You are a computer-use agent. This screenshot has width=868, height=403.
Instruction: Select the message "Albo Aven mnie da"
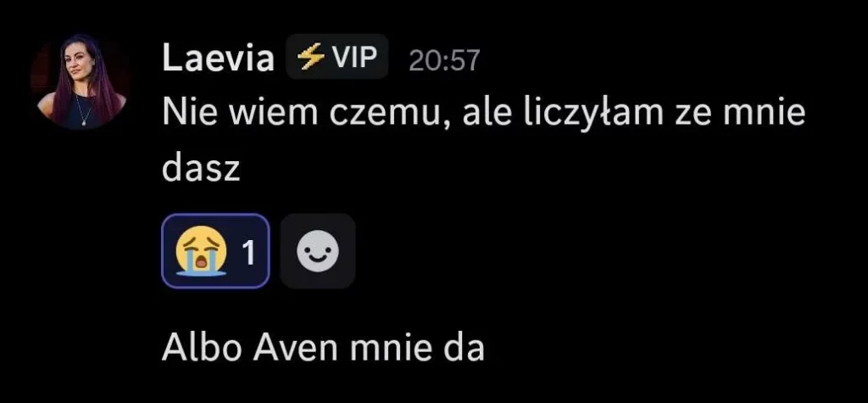(323, 348)
